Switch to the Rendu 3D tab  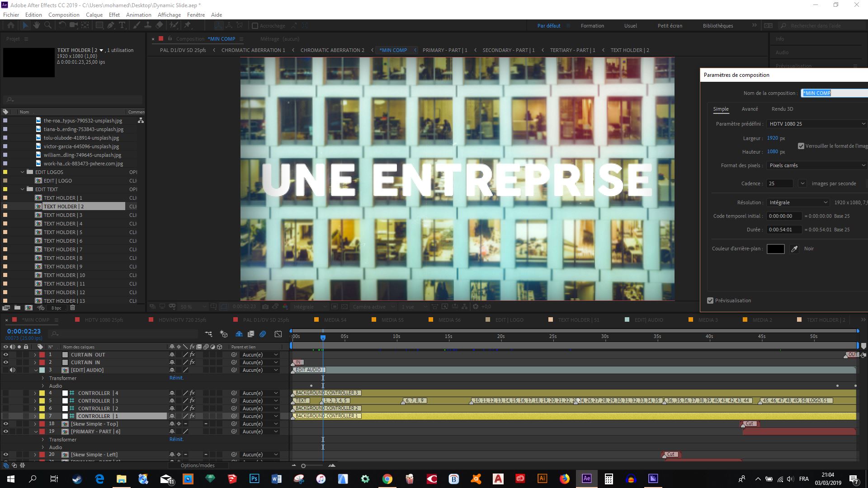pyautogui.click(x=782, y=109)
